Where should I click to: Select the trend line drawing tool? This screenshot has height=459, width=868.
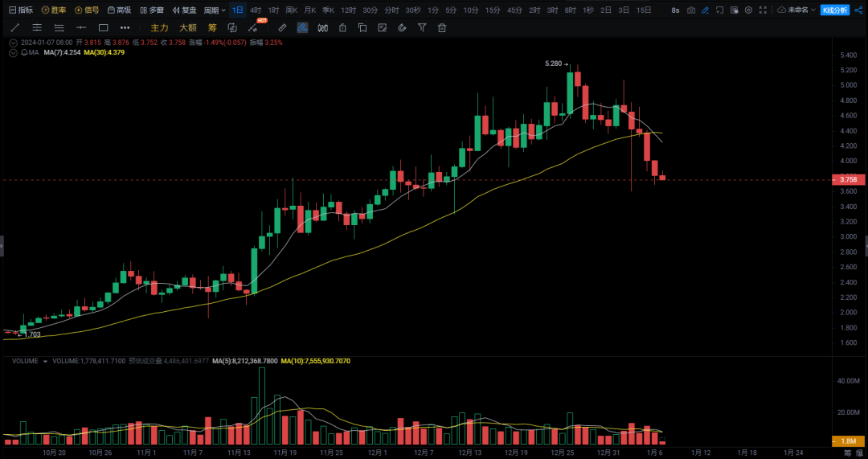pos(15,27)
